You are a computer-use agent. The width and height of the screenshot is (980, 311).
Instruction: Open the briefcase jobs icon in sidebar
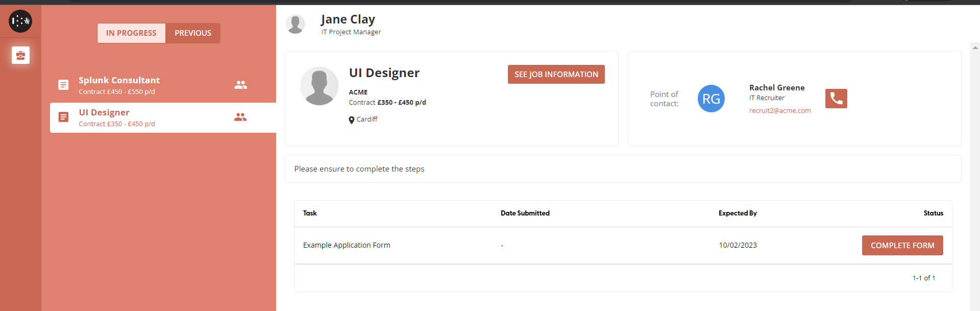20,55
